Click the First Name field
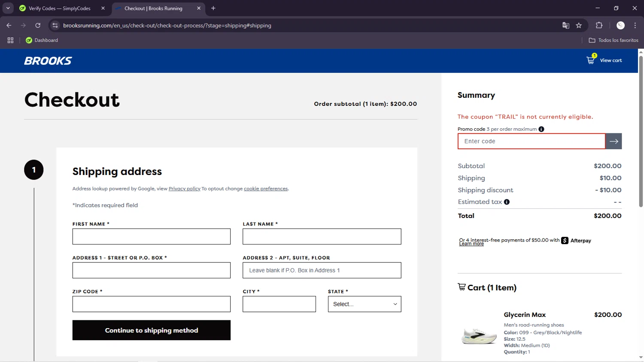This screenshot has width=644, height=362. pyautogui.click(x=152, y=236)
